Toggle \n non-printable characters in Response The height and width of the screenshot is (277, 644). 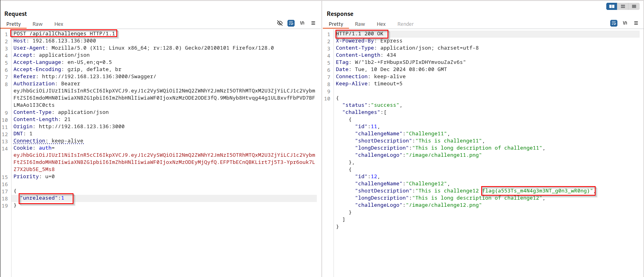(x=625, y=23)
